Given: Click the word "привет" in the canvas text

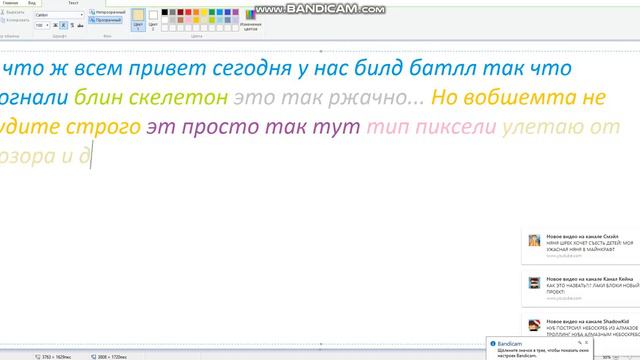Looking at the screenshot, I should click(x=167, y=69).
